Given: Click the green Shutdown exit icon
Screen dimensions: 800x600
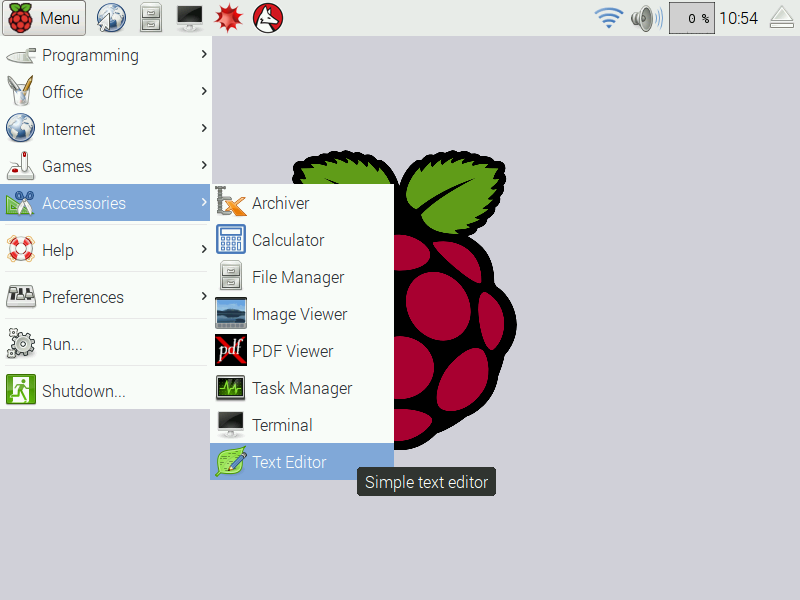Looking at the screenshot, I should coord(20,389).
